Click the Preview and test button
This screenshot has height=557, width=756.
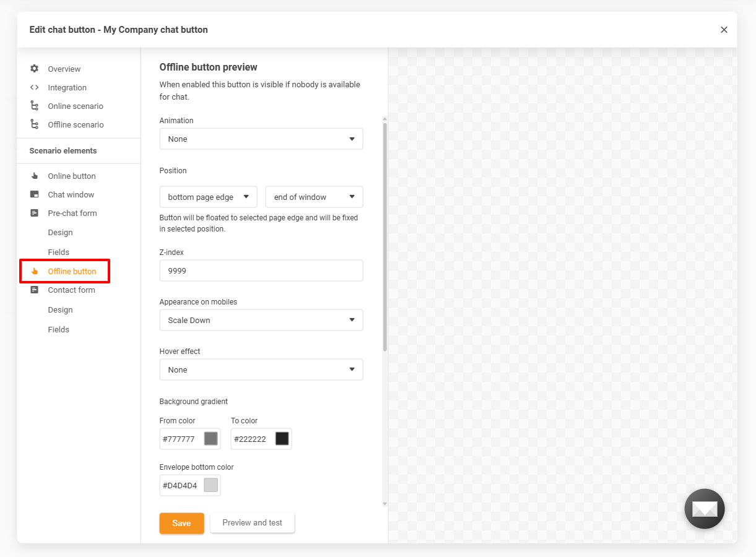252,522
